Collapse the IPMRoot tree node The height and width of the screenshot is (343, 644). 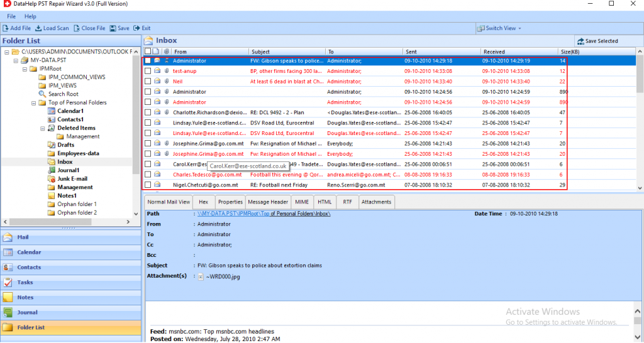tap(25, 68)
